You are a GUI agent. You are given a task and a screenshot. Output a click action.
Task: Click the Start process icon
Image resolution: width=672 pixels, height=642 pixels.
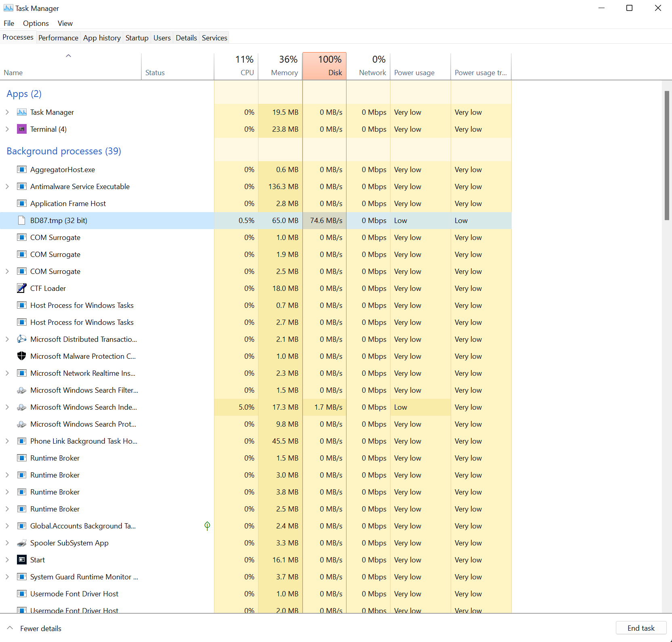pyautogui.click(x=22, y=560)
